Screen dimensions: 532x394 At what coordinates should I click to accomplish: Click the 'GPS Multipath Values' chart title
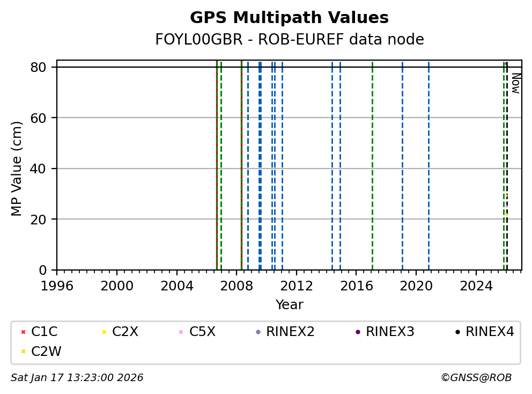[x=289, y=18]
